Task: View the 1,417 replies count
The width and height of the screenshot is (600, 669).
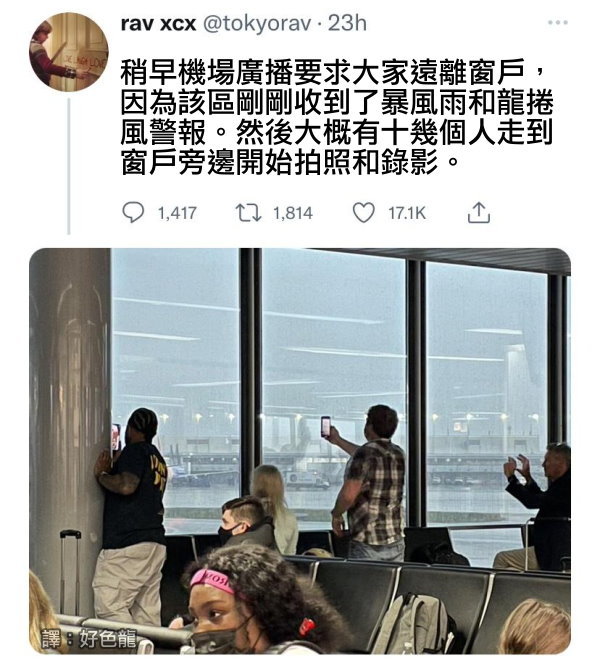Action: coord(177,213)
